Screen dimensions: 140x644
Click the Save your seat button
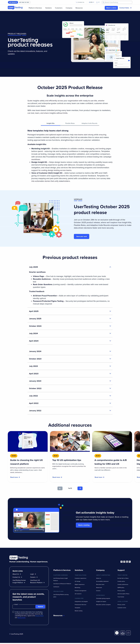pos(82,236)
